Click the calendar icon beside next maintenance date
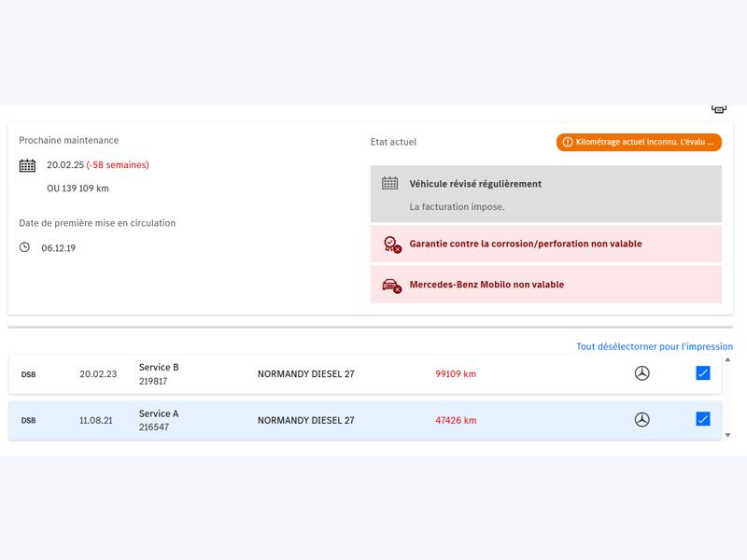 [x=27, y=165]
